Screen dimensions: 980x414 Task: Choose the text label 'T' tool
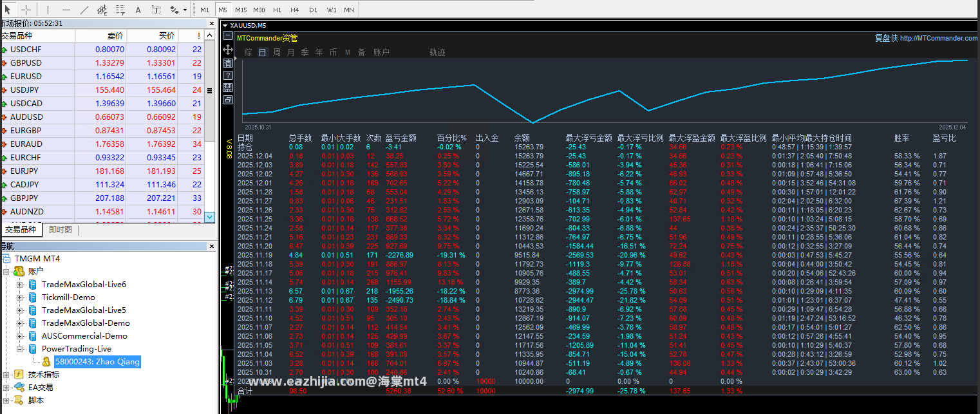click(156, 10)
